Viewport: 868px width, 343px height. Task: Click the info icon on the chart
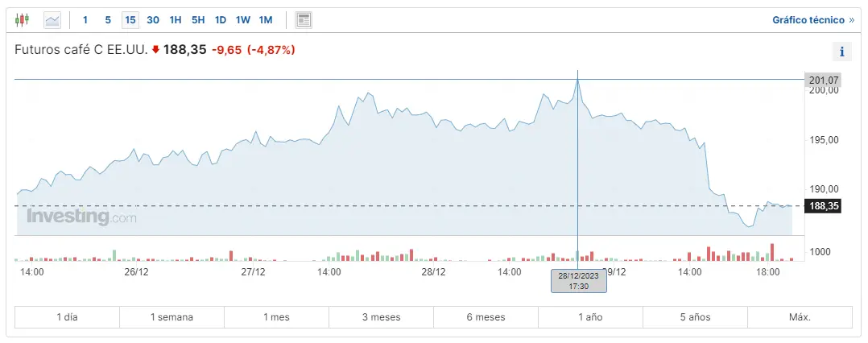[841, 52]
